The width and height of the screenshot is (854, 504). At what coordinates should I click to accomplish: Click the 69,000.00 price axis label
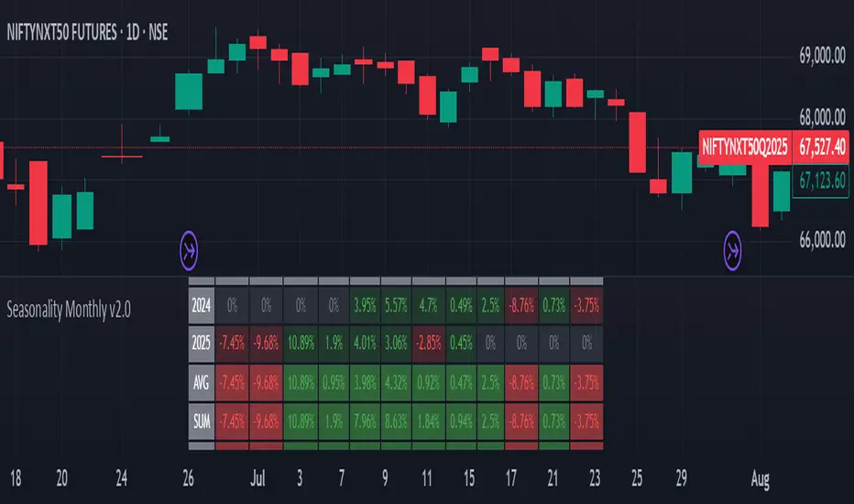(820, 57)
